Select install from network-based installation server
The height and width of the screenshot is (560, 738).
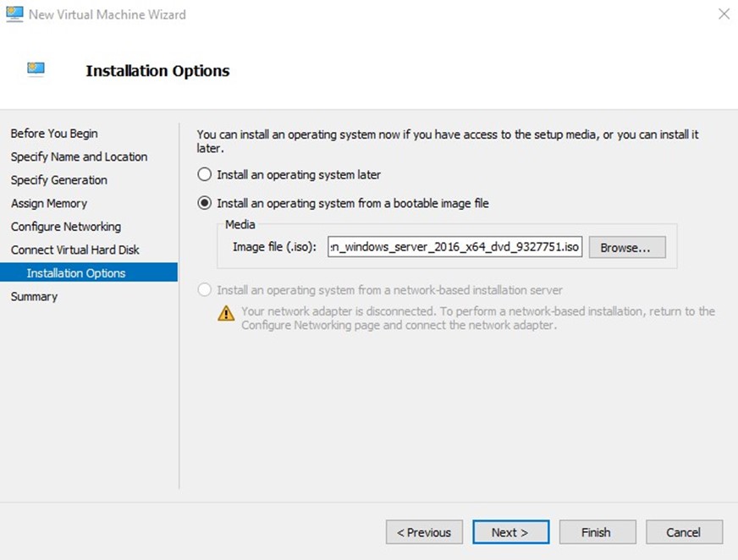point(204,290)
